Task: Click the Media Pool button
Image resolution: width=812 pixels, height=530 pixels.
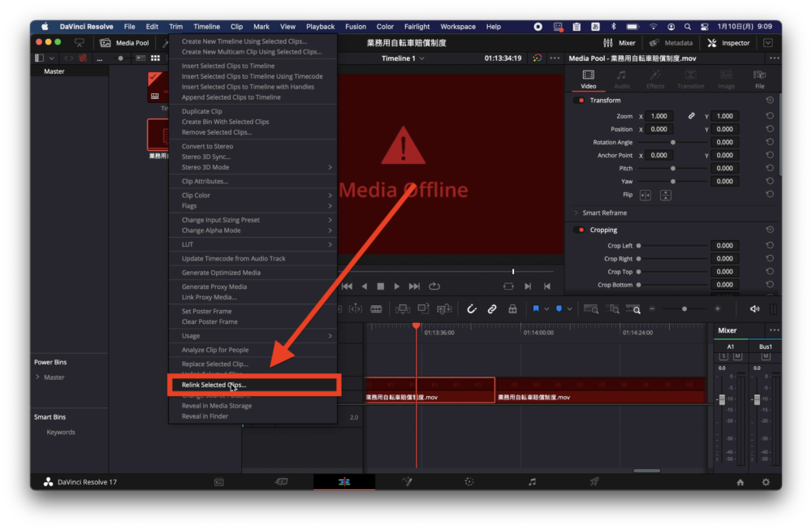Action: [125, 43]
